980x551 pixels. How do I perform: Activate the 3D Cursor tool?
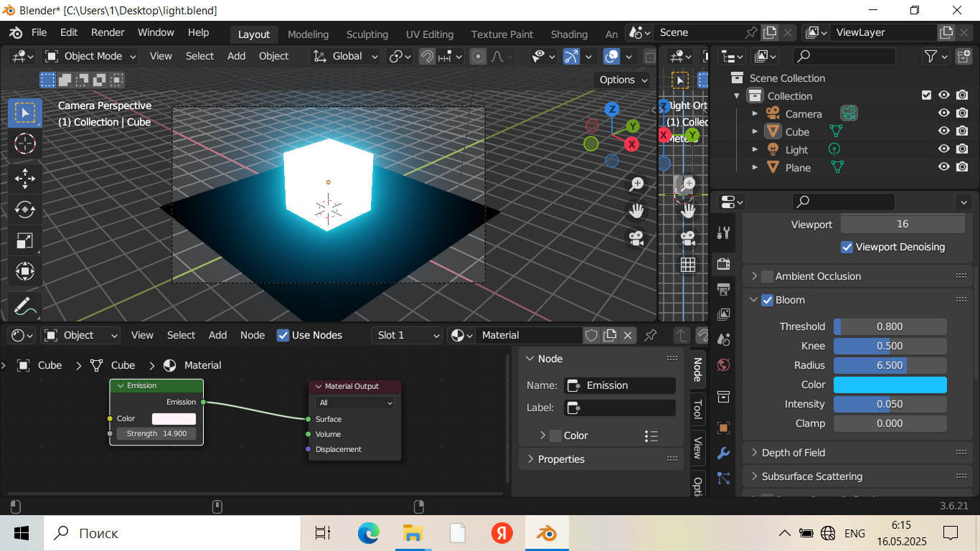pyautogui.click(x=25, y=143)
